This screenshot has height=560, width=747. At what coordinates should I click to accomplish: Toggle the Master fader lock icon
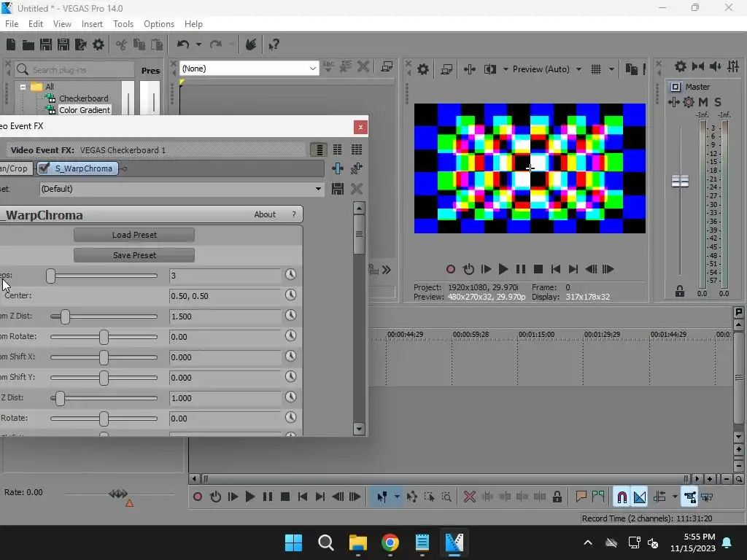tap(680, 292)
